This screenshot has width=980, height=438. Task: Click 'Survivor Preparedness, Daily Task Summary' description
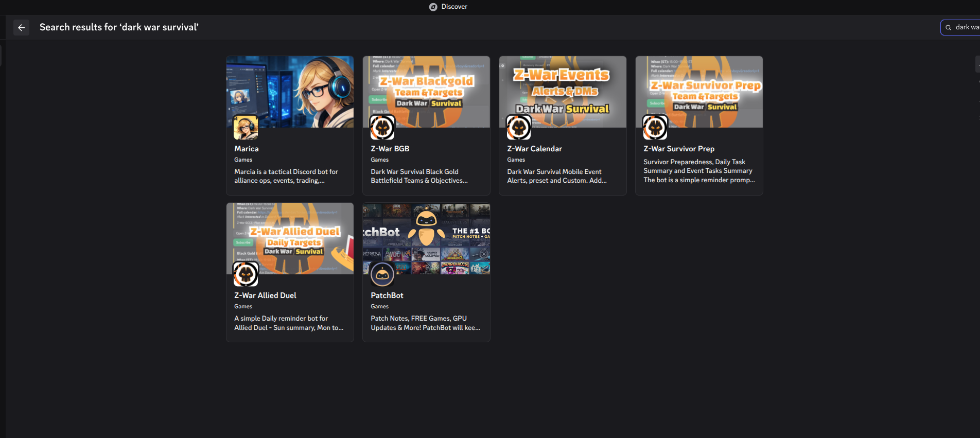click(x=699, y=171)
